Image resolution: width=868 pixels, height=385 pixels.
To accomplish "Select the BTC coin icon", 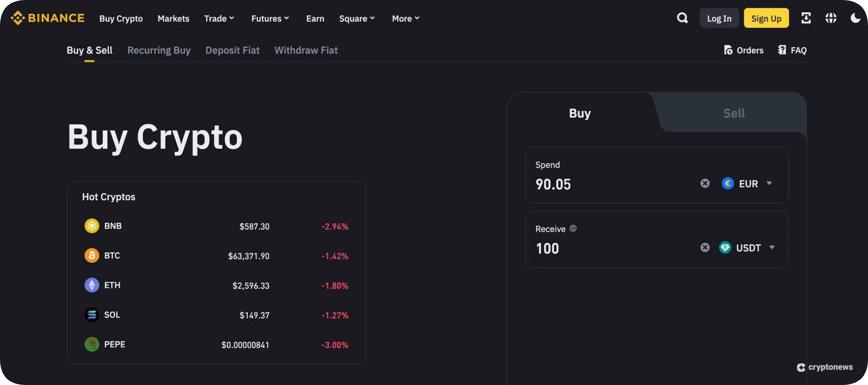I will 92,255.
